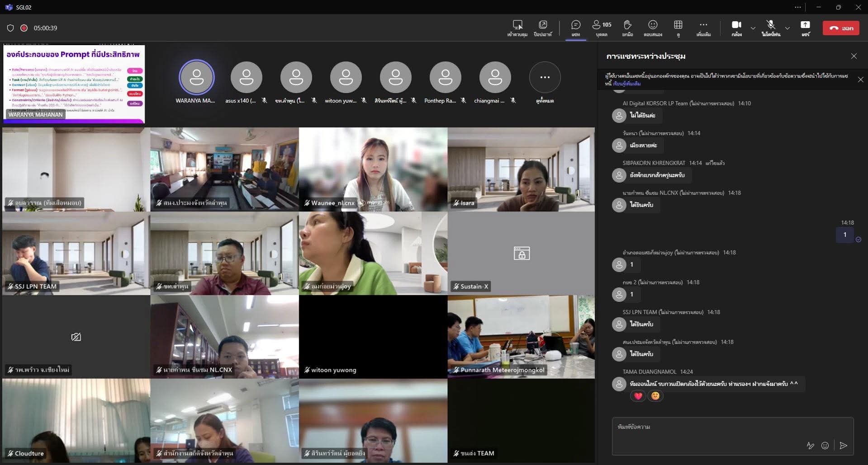Click the heart reaction on last message
868x465 pixels.
click(638, 396)
